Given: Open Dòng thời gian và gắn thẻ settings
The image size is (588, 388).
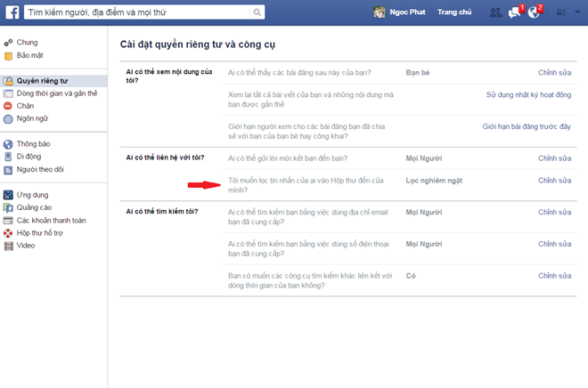Looking at the screenshot, I should click(x=57, y=93).
